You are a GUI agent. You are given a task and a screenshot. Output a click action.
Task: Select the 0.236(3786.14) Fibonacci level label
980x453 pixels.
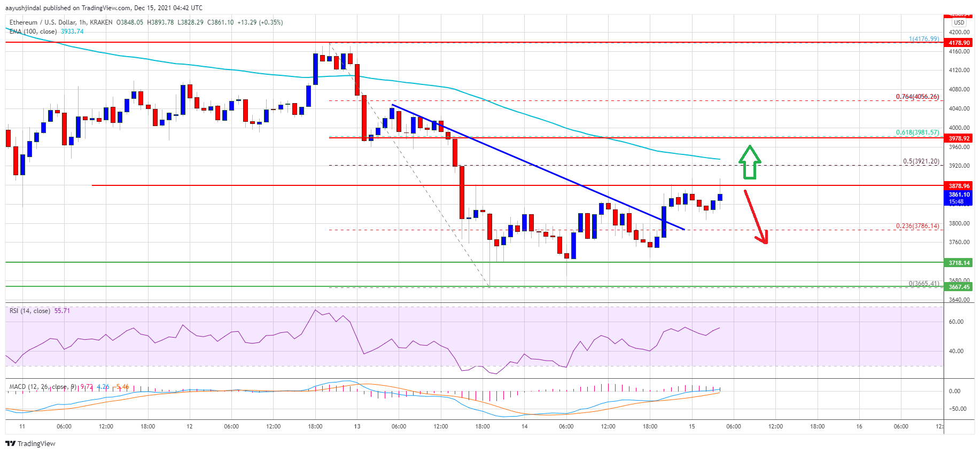pos(917,226)
